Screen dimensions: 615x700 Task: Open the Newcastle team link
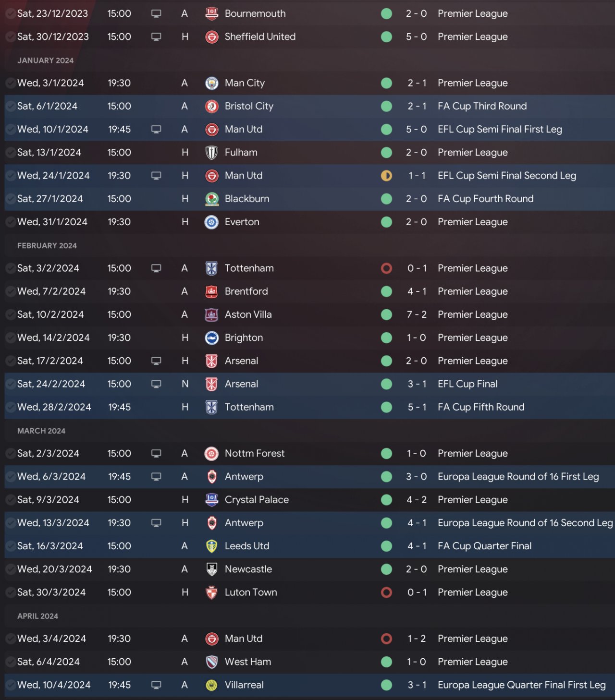click(x=248, y=569)
